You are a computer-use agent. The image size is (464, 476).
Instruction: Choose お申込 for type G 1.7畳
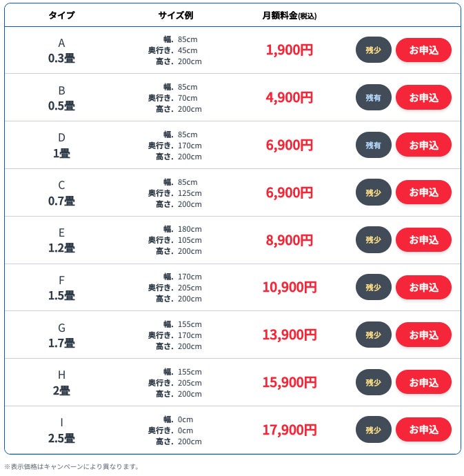click(x=423, y=335)
